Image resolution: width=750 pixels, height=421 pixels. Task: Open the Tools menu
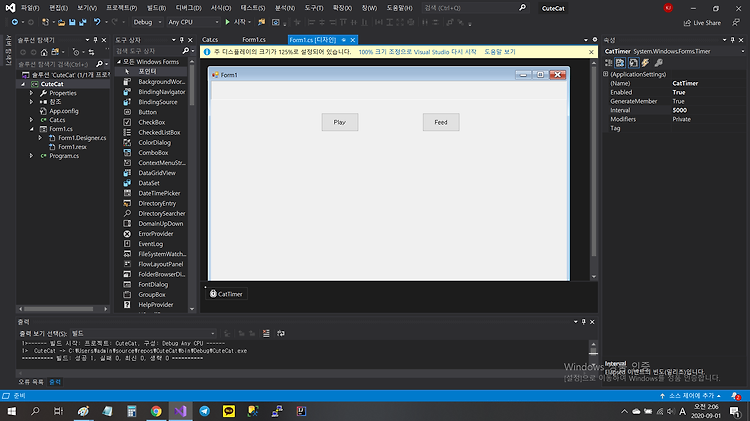[x=314, y=8]
